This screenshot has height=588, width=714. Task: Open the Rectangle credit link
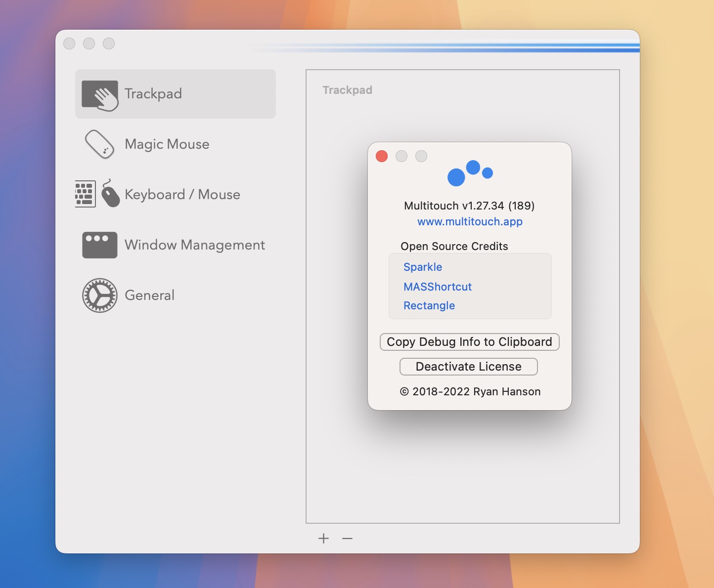tap(429, 305)
